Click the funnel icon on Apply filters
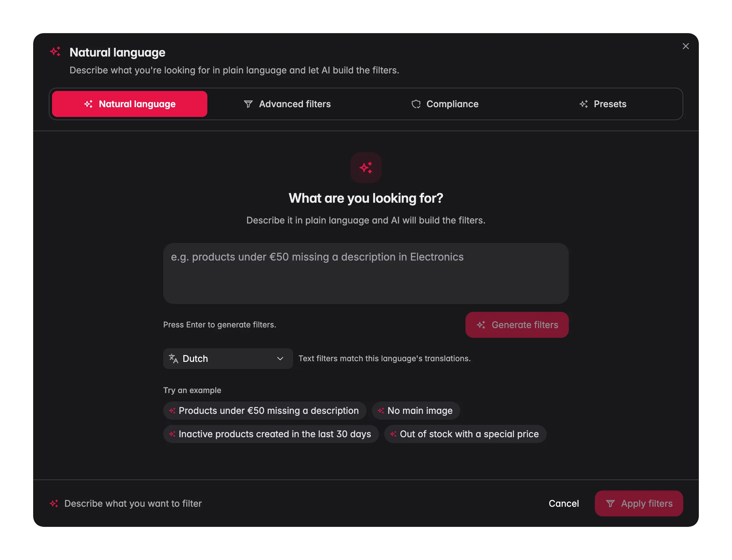This screenshot has width=732, height=560. (610, 503)
